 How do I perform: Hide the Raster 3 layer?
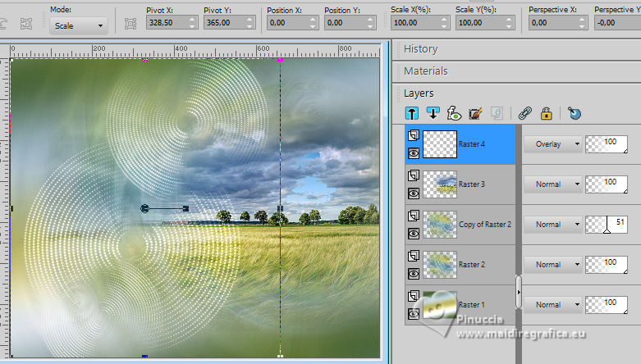click(414, 193)
